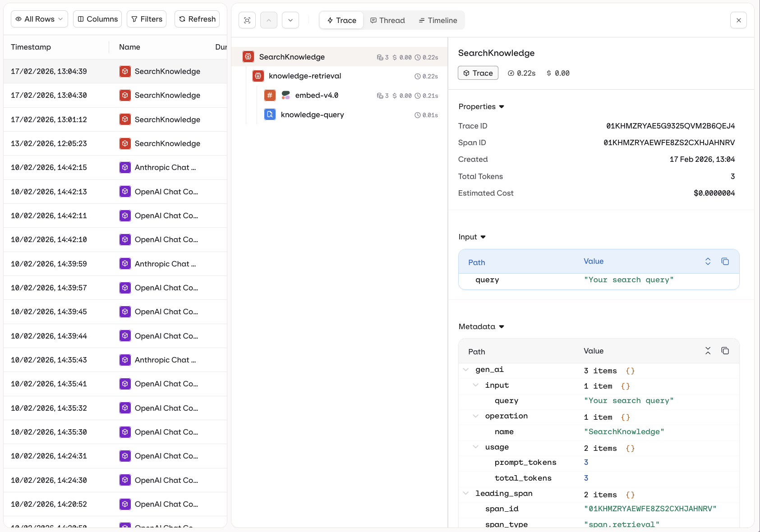This screenshot has width=760, height=532.
Task: Collapse the gen_ai metadata node
Action: click(x=466, y=370)
